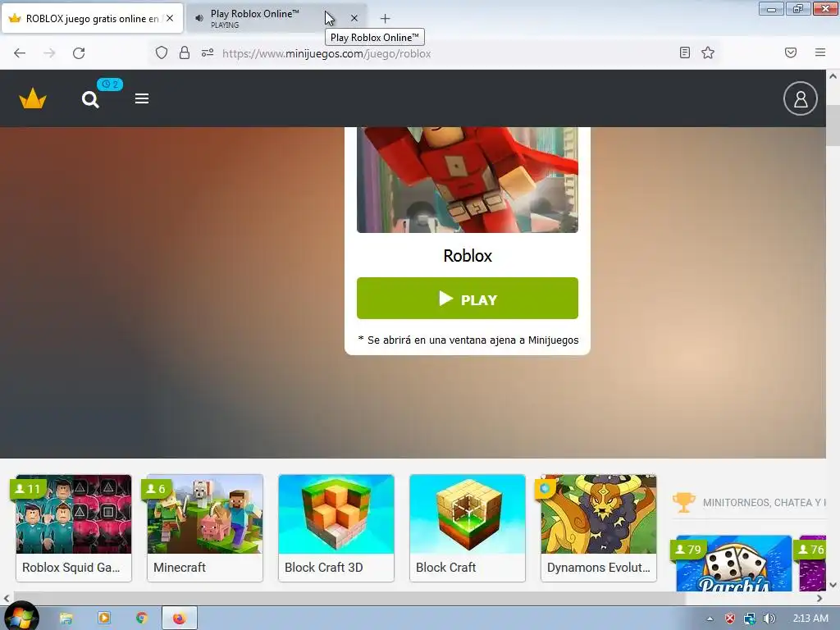Bookmark this page with the star
The image size is (840, 630).
pyautogui.click(x=708, y=52)
